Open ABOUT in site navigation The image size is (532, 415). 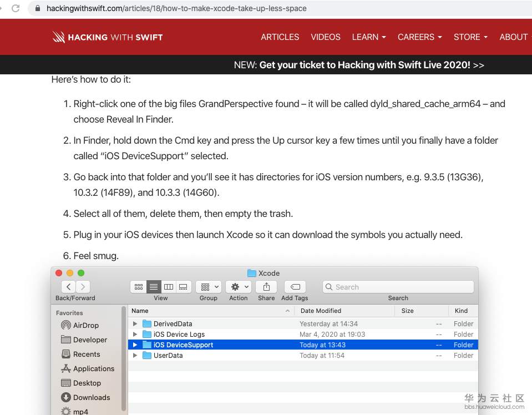pyautogui.click(x=513, y=37)
